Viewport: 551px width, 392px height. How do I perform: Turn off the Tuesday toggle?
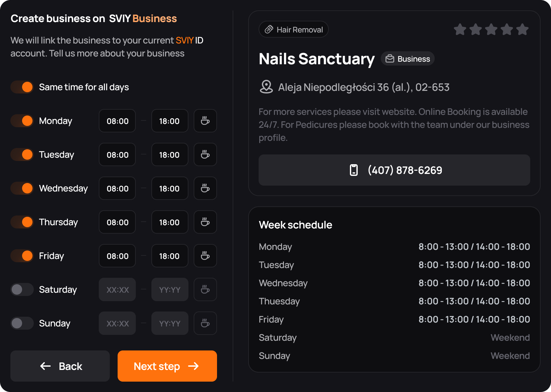coord(22,154)
